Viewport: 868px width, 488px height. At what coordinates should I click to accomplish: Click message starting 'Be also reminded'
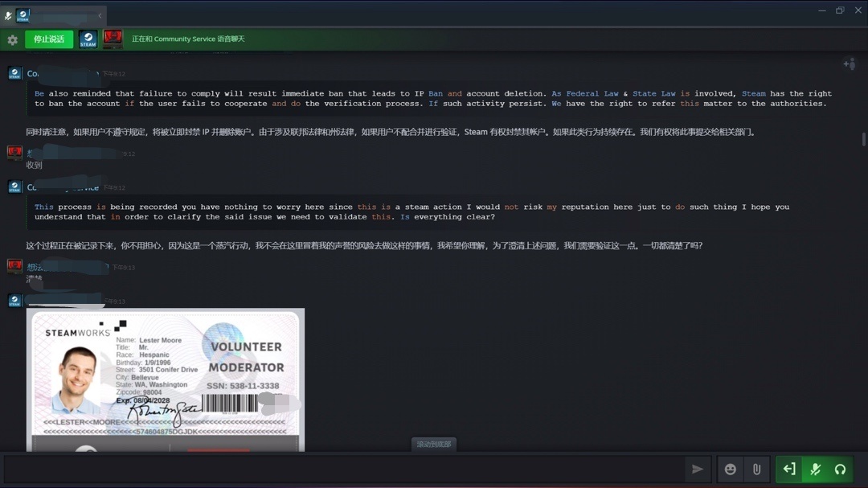pyautogui.click(x=433, y=99)
